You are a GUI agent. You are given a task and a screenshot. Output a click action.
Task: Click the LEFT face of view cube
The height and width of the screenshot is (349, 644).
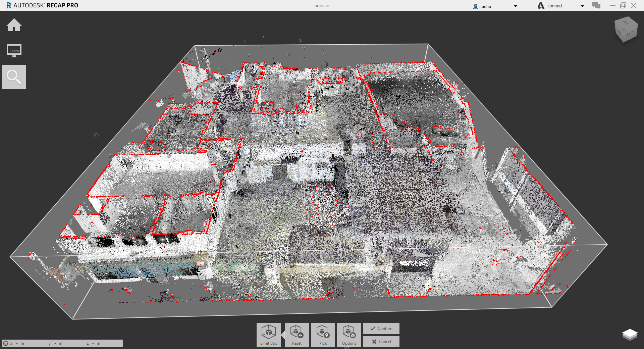tap(630, 34)
